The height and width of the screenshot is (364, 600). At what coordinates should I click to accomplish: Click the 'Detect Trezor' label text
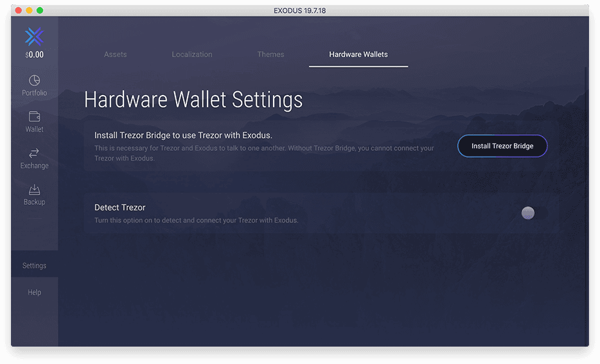(x=119, y=207)
